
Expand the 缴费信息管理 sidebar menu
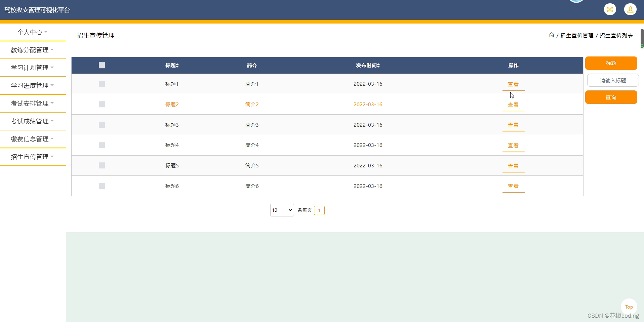pyautogui.click(x=33, y=139)
